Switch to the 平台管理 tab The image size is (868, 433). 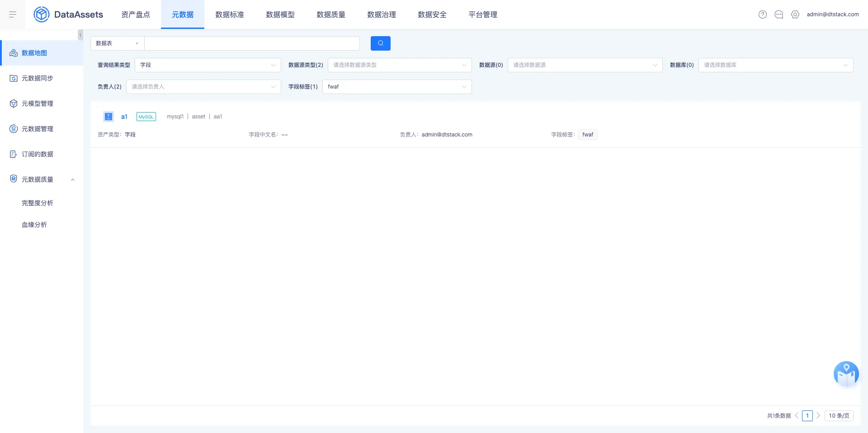point(483,14)
